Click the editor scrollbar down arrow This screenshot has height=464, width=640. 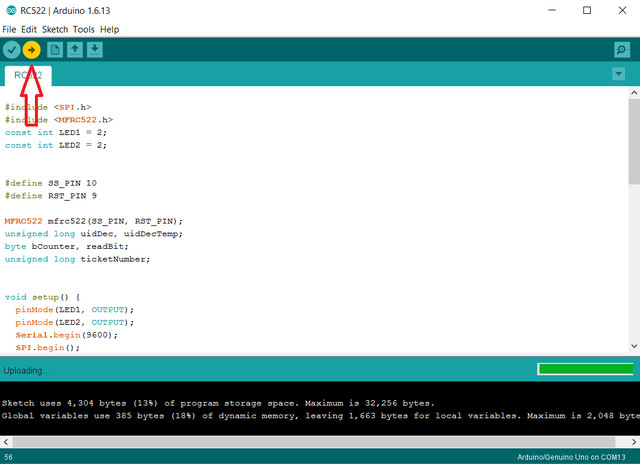coord(633,346)
